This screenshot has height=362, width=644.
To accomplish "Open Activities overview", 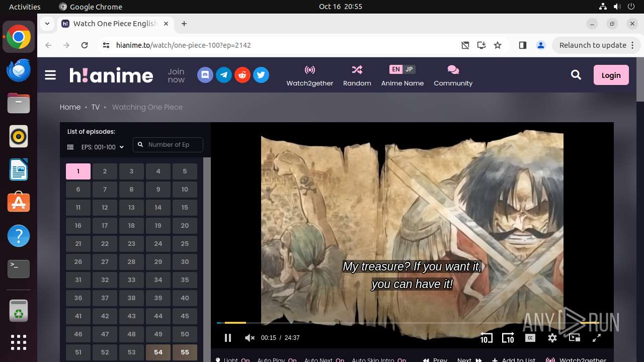I will pos(25,7).
